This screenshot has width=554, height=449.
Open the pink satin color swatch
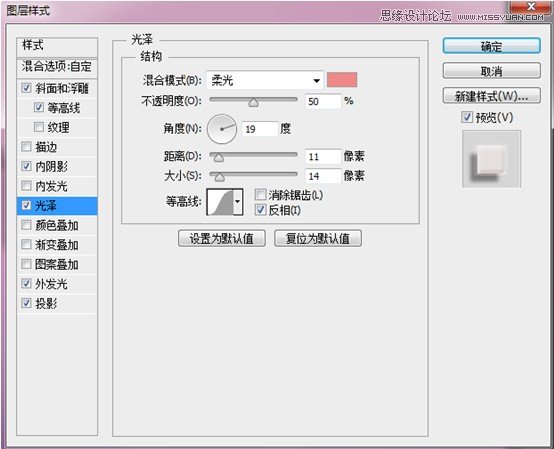pos(342,80)
